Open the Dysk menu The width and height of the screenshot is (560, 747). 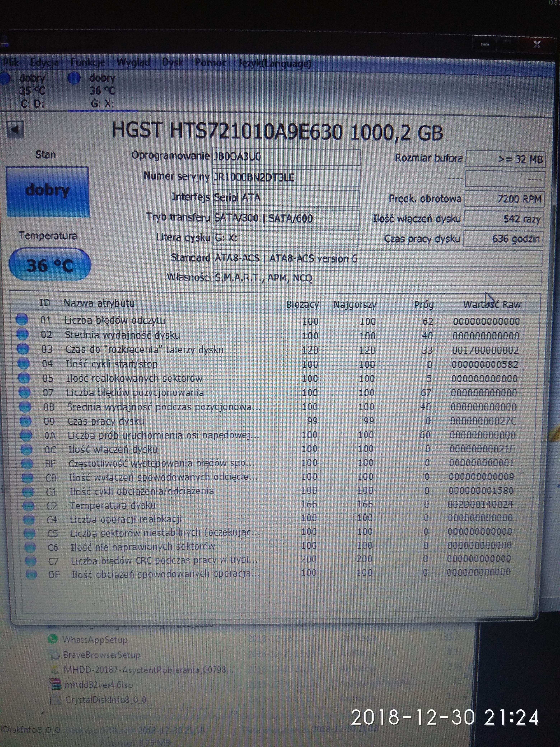[172, 63]
